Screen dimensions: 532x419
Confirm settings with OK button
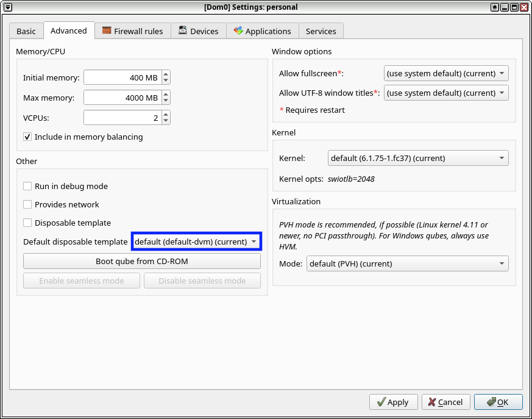coord(498,402)
